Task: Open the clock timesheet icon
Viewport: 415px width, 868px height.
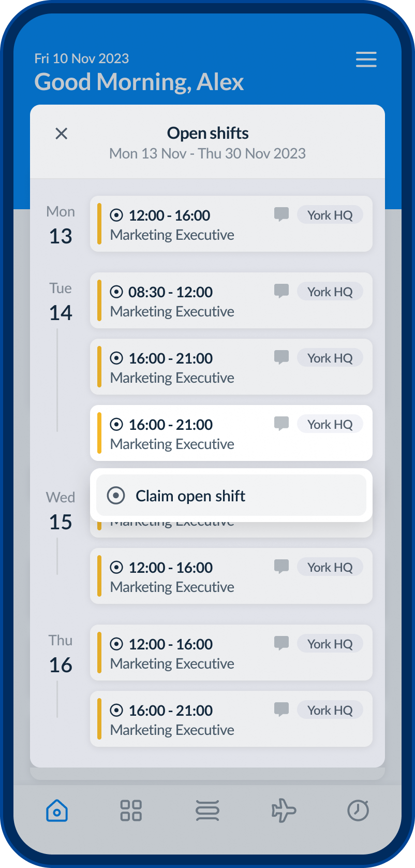Action: pos(358,811)
